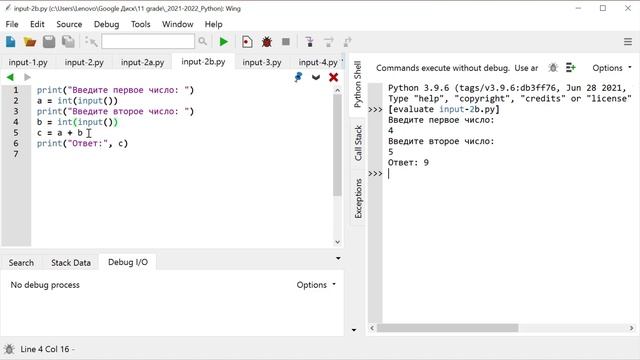Open the Exceptions vertical tab
Viewport: 640px width, 360px height.
pyautogui.click(x=358, y=198)
